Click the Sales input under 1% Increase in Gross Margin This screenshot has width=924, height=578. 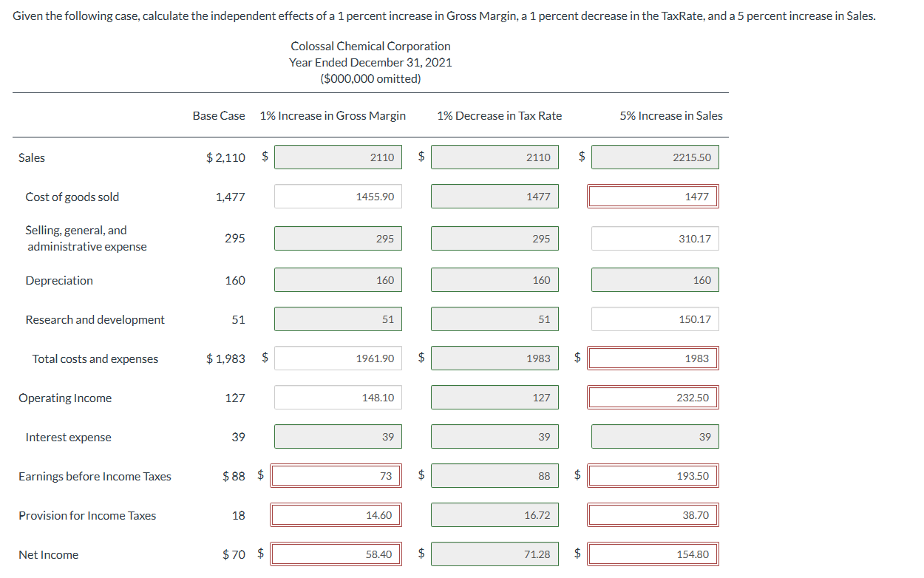click(x=338, y=157)
